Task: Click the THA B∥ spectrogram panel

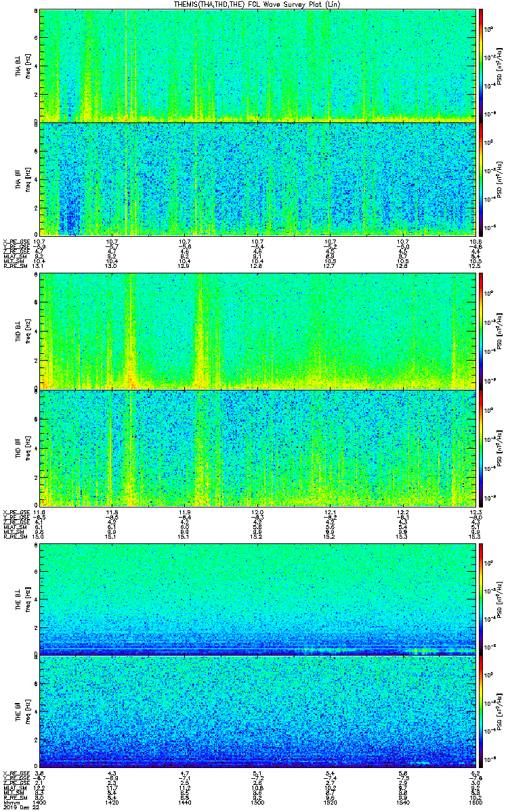Action: (x=257, y=179)
